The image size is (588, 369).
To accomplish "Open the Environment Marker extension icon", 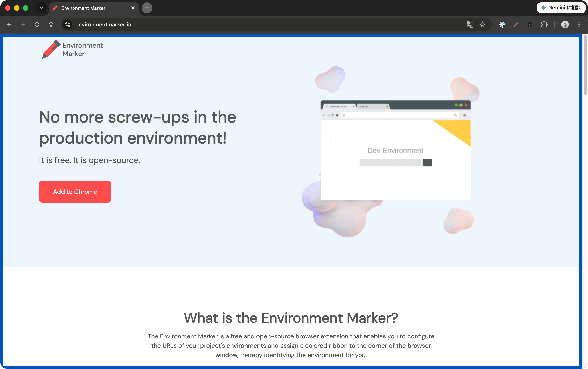I will (516, 25).
